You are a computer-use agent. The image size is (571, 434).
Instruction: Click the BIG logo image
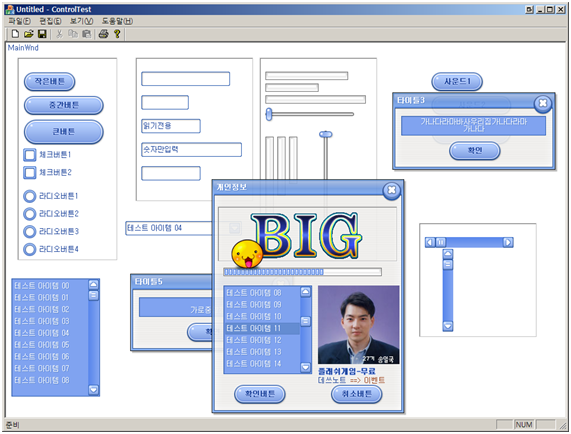click(x=306, y=235)
